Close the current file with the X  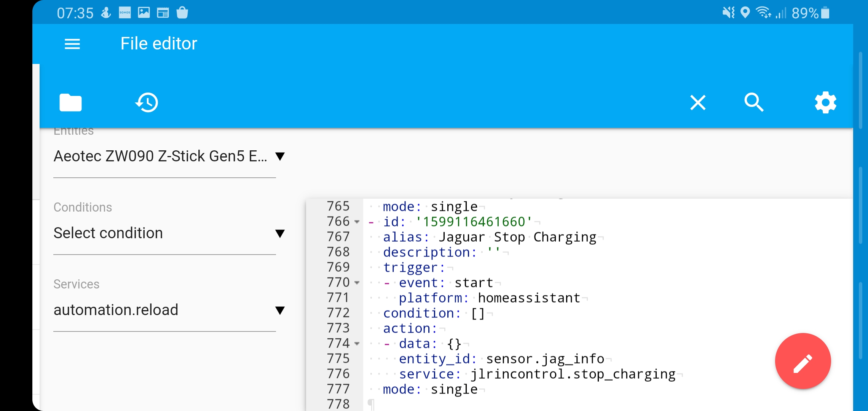coord(698,102)
